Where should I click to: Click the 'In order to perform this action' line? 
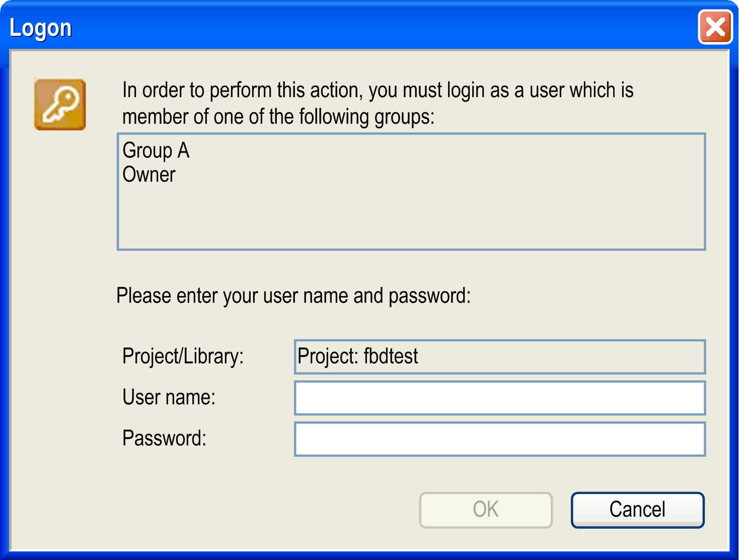[378, 91]
